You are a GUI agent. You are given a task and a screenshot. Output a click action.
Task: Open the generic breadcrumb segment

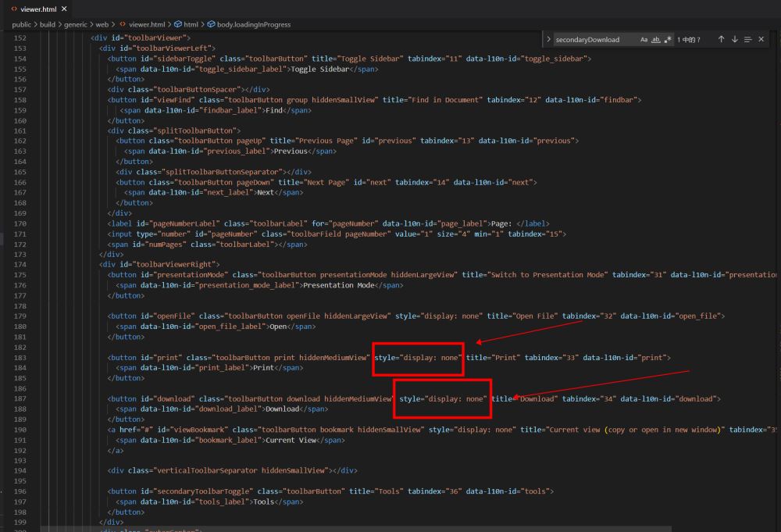(75, 24)
